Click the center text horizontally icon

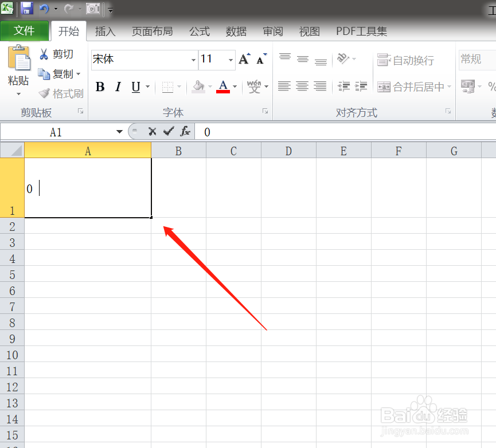[302, 86]
